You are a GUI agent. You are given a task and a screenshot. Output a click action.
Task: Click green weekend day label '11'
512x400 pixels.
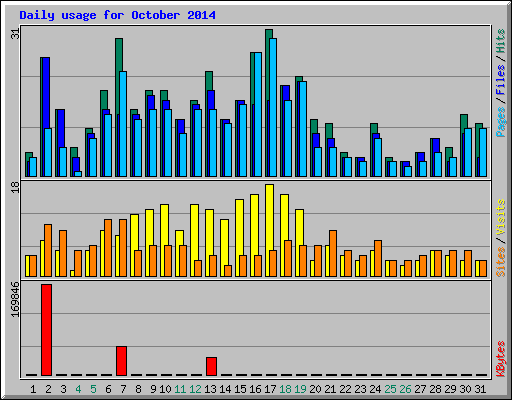(180, 389)
